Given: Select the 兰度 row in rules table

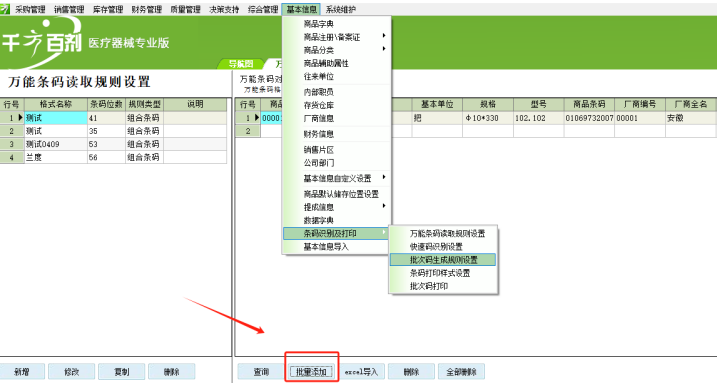Looking at the screenshot, I should [113, 157].
